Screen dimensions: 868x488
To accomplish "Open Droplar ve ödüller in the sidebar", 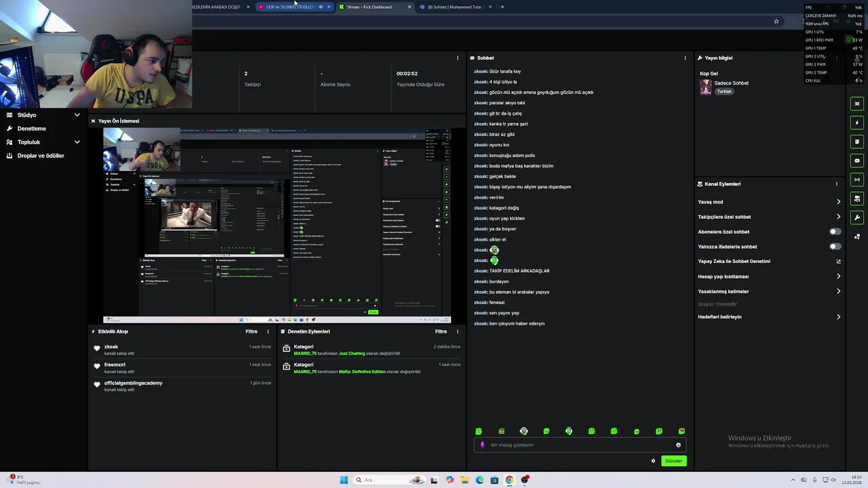I will click(x=41, y=156).
